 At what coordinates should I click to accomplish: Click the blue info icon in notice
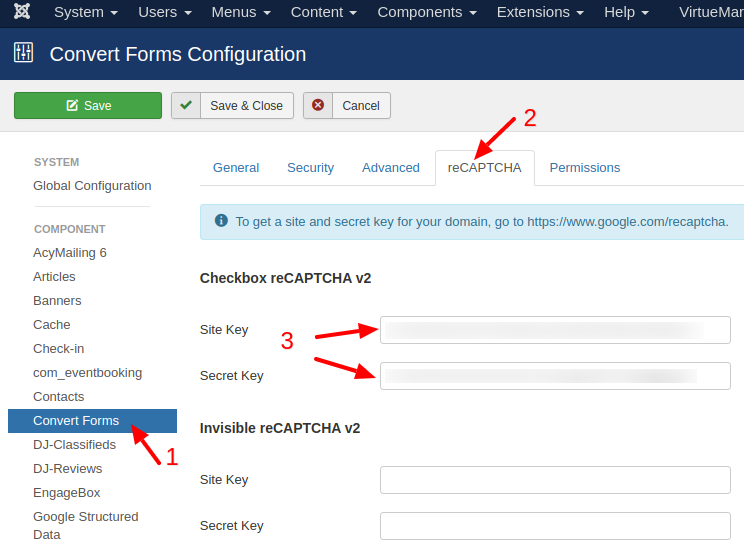click(x=220, y=221)
